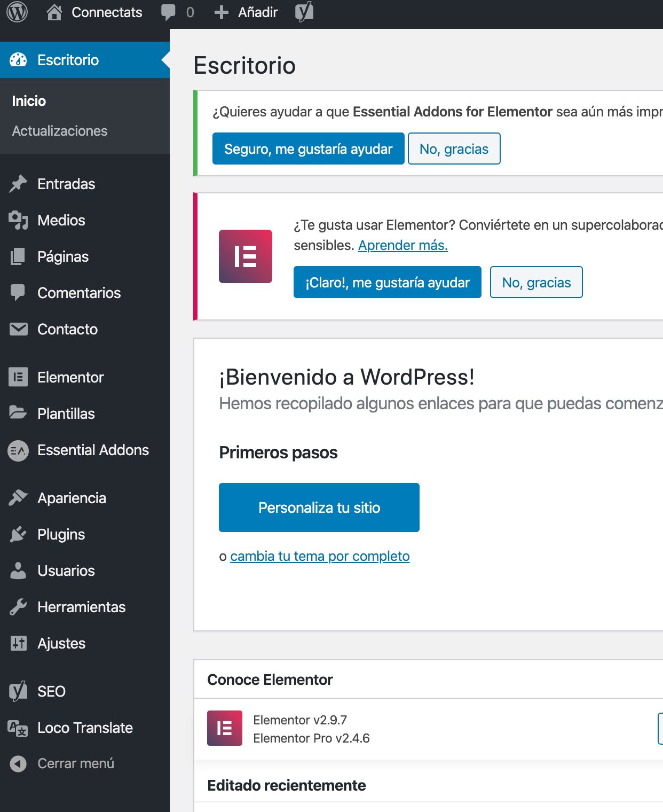Open the Loco Translate menu
This screenshot has width=663, height=812.
point(85,728)
